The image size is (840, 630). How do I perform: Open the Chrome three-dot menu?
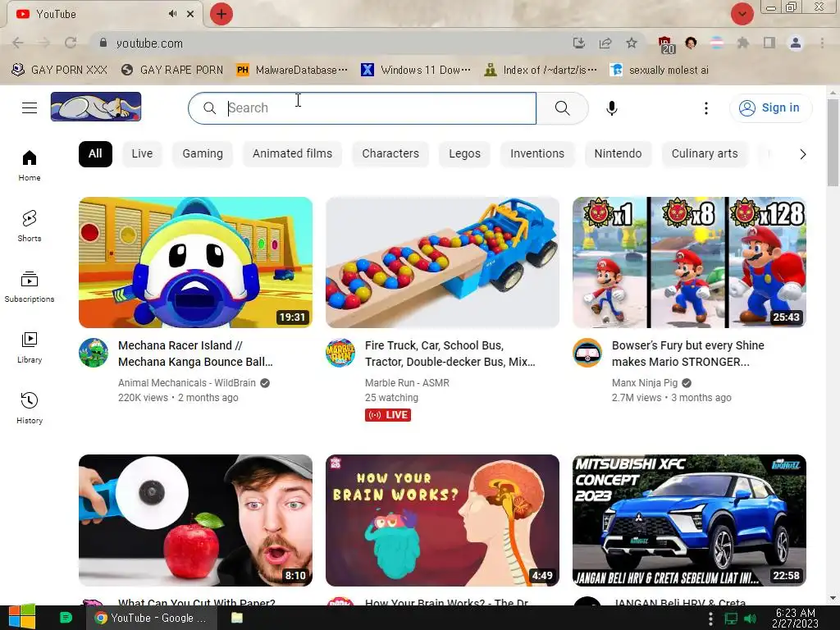coord(822,43)
